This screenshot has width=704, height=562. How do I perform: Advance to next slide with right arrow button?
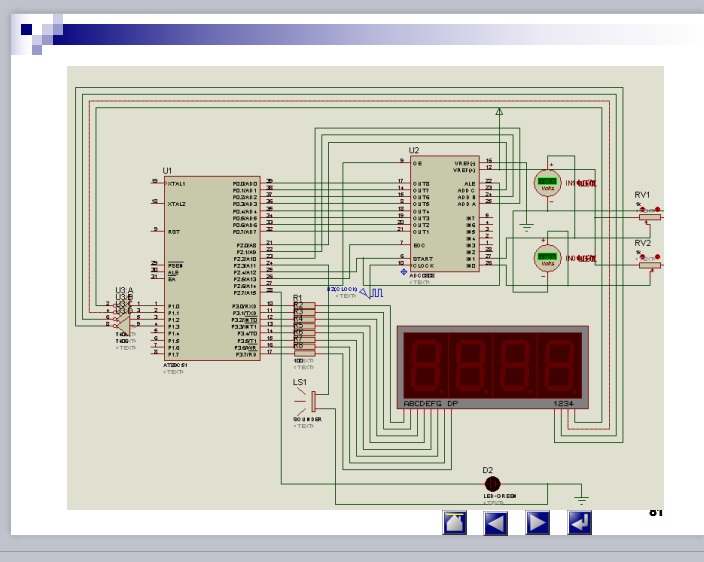538,522
